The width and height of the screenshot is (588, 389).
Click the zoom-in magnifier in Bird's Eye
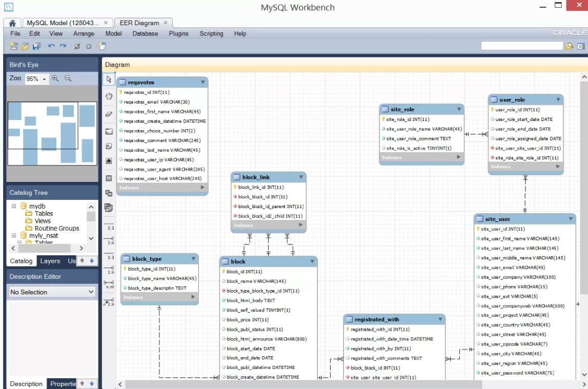(55, 78)
